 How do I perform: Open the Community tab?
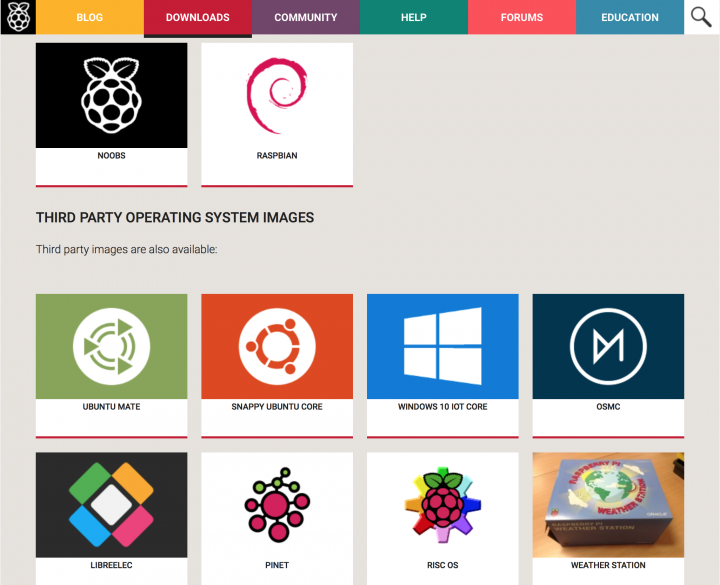[306, 17]
